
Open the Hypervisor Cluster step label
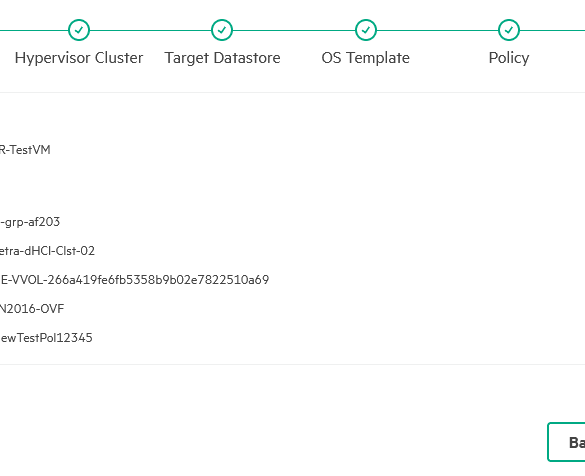(79, 58)
